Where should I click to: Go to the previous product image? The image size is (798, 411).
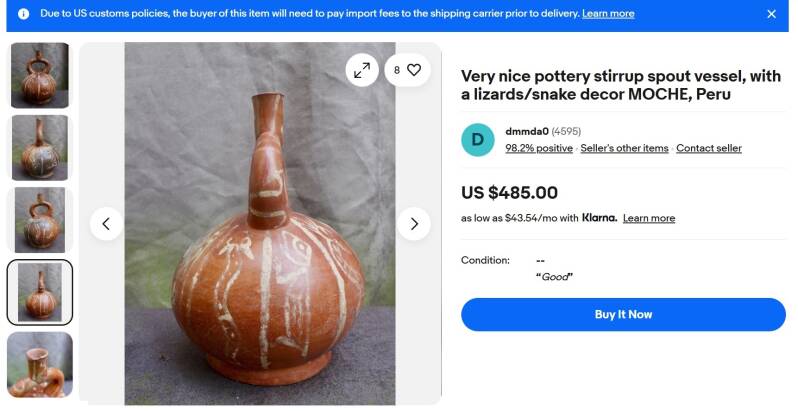[106, 223]
